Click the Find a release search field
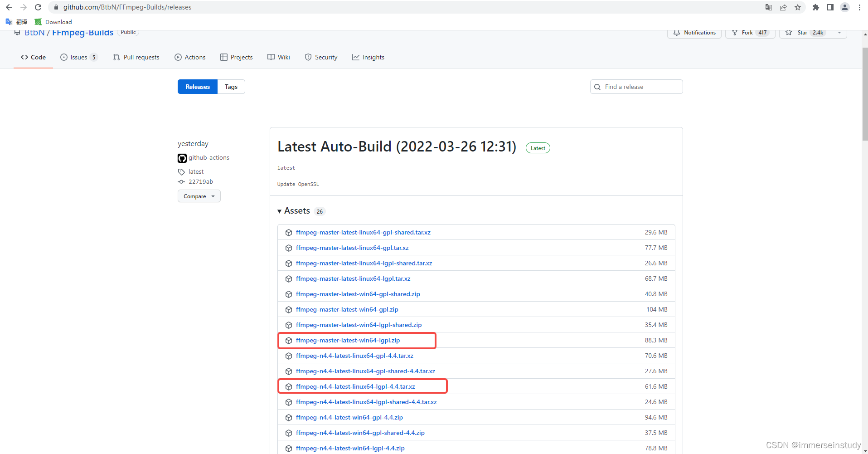 coord(636,87)
